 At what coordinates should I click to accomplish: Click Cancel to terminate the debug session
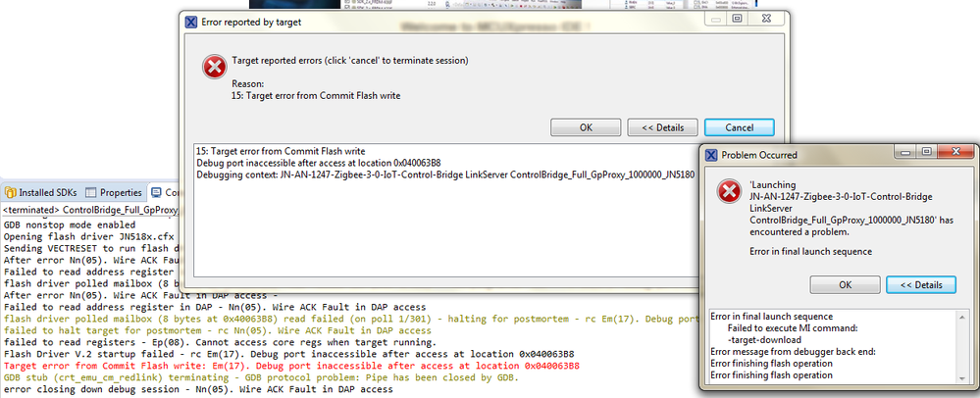[740, 127]
